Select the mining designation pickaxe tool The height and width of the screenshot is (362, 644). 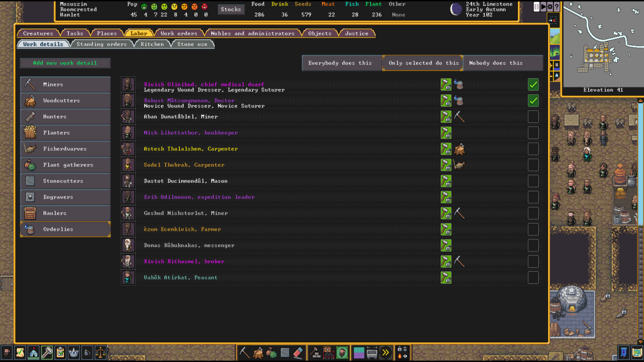tap(245, 353)
